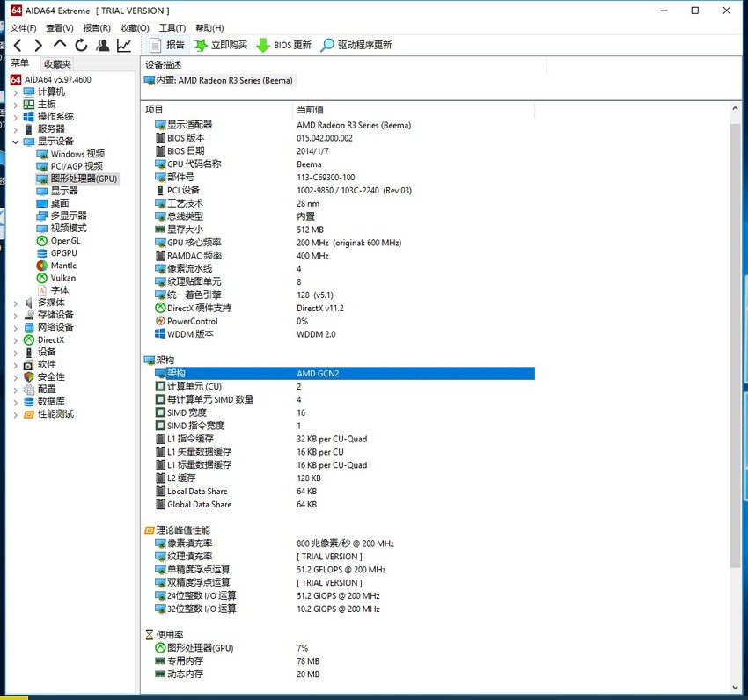Expand the DirectX tree node
Image resolution: width=748 pixels, height=700 pixels.
[15, 340]
